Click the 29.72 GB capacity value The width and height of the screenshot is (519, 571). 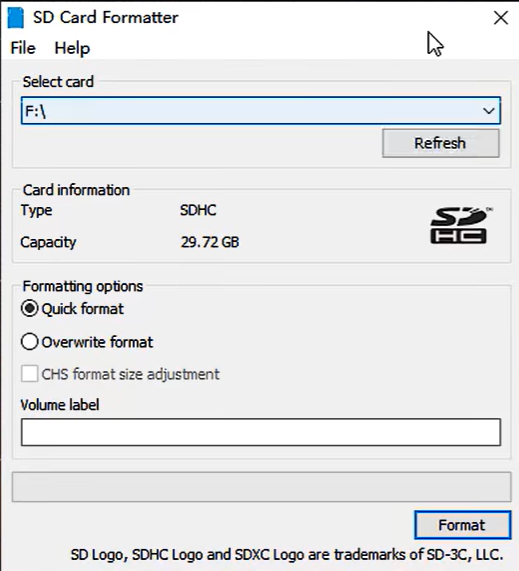pos(210,242)
